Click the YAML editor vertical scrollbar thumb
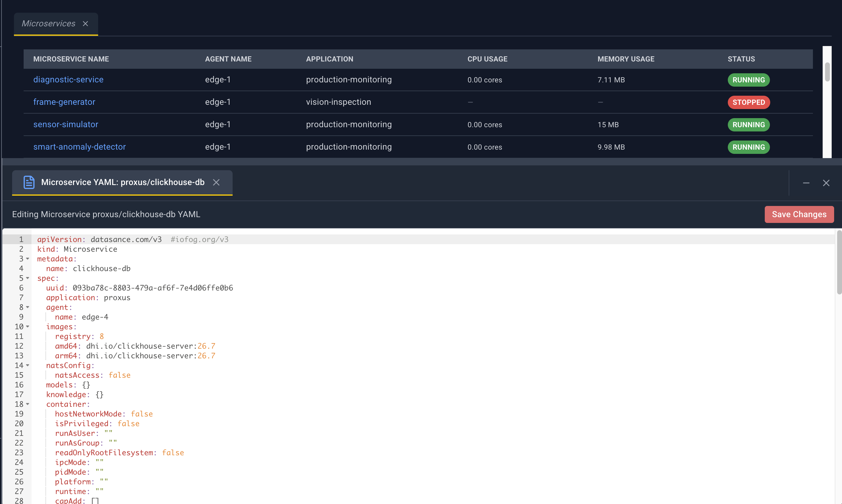The width and height of the screenshot is (842, 504). [x=839, y=262]
